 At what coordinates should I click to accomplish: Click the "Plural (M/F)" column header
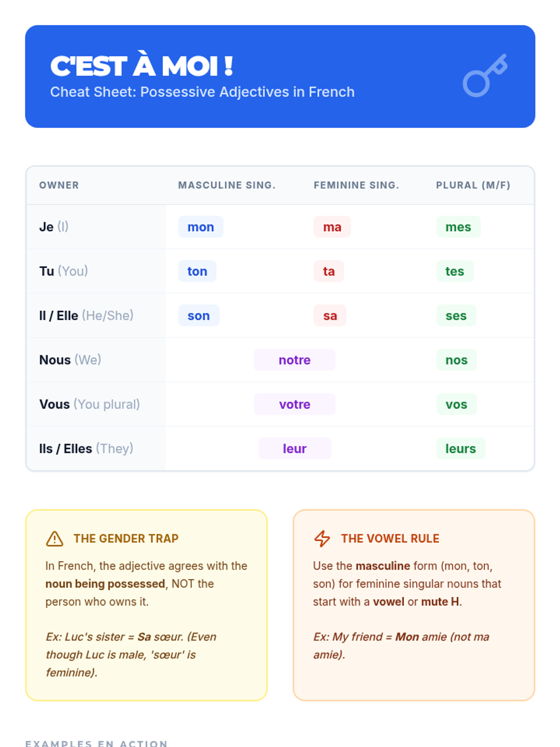point(473,185)
